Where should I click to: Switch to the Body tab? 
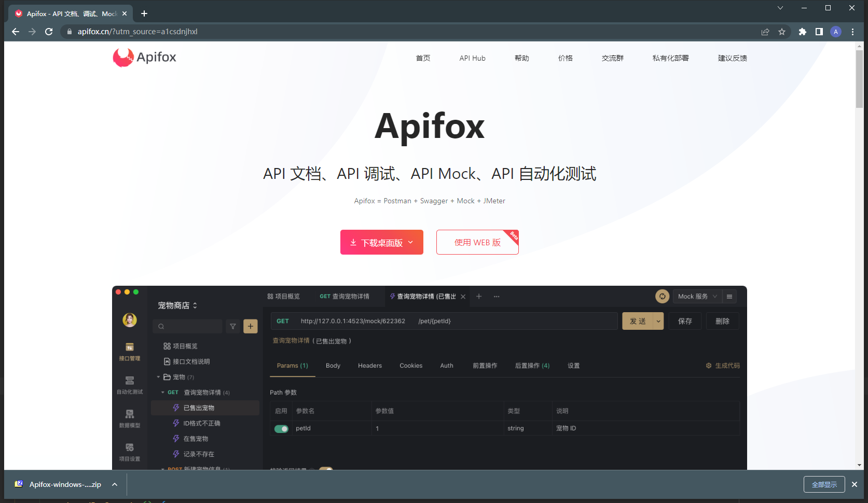pos(333,366)
